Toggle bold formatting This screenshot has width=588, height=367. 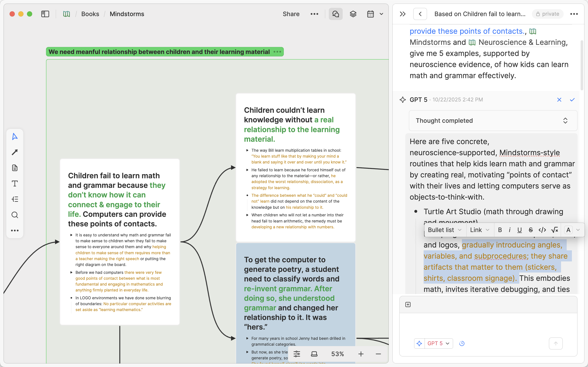(x=500, y=230)
